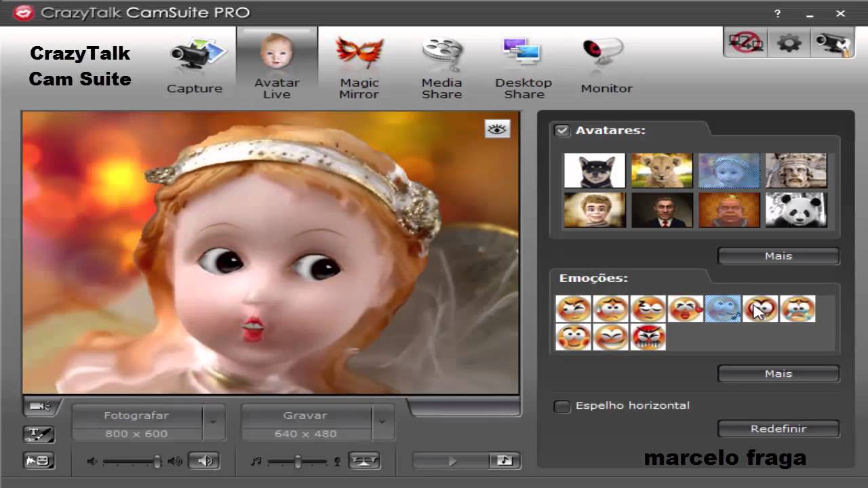Click the low volume speaker icon

coord(92,462)
